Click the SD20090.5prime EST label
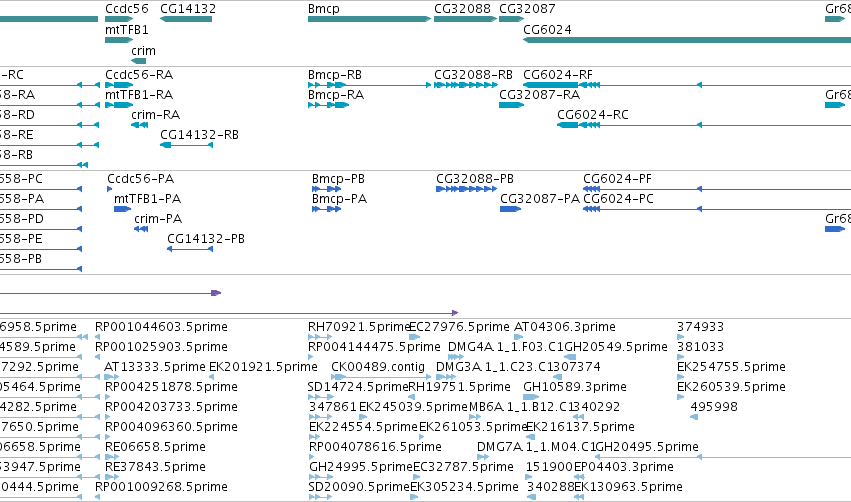Image resolution: width=851 pixels, height=502 pixels. [359, 488]
